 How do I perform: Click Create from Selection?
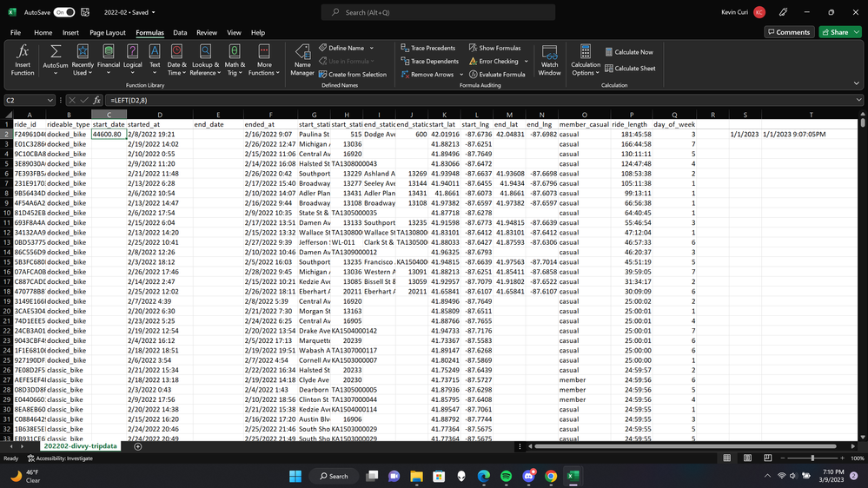353,74
